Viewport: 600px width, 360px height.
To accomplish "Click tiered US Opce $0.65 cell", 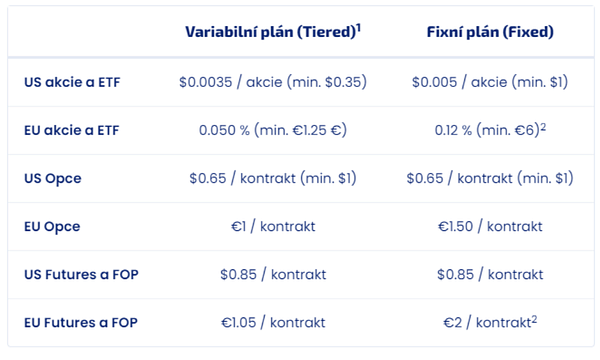I will click(x=273, y=179).
